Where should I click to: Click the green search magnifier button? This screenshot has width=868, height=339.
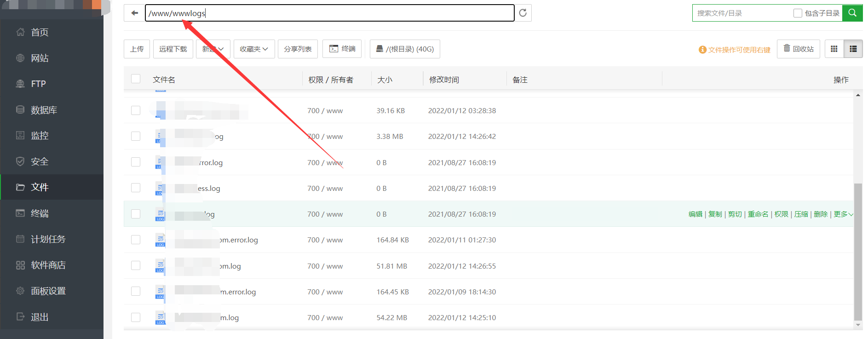[852, 13]
